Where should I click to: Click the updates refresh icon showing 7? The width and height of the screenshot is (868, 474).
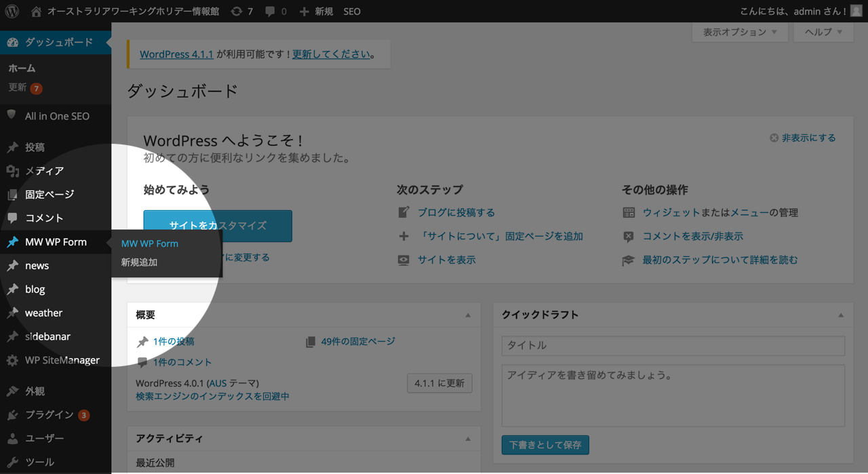click(236, 12)
